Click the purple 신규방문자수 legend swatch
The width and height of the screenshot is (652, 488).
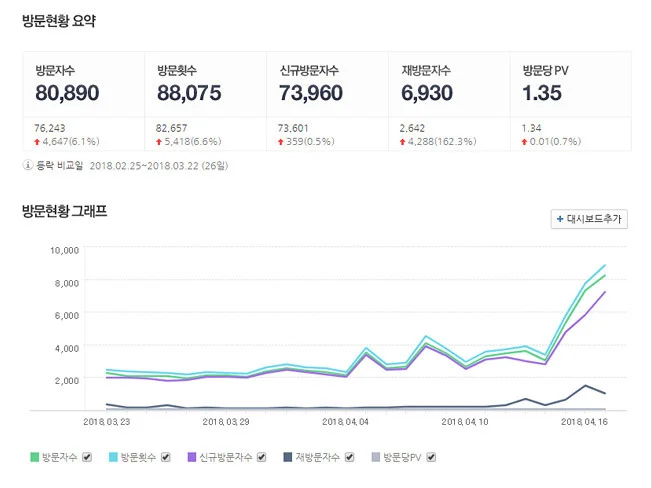pyautogui.click(x=192, y=457)
